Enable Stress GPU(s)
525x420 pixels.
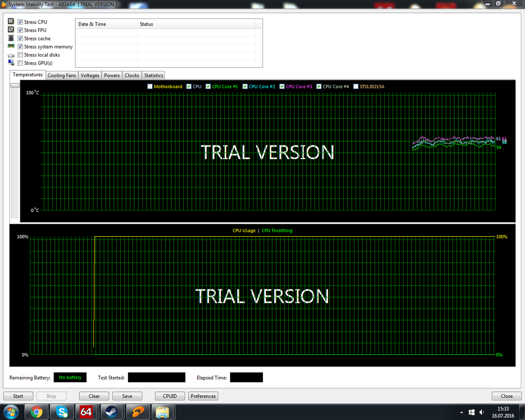20,63
